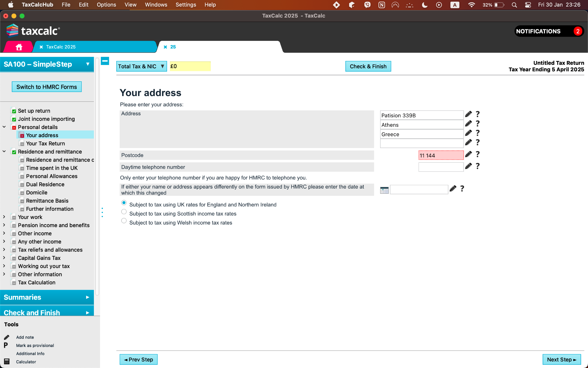
Task: Open Calculator tool icon in Tools
Action: (7, 362)
